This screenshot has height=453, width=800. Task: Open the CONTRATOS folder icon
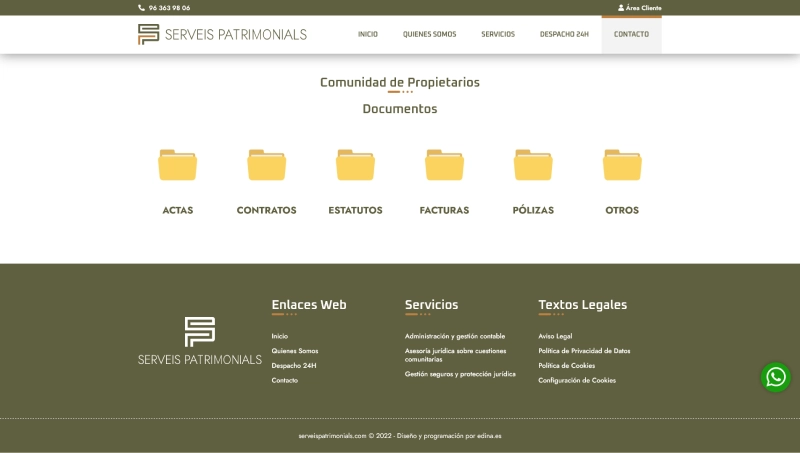(266, 165)
